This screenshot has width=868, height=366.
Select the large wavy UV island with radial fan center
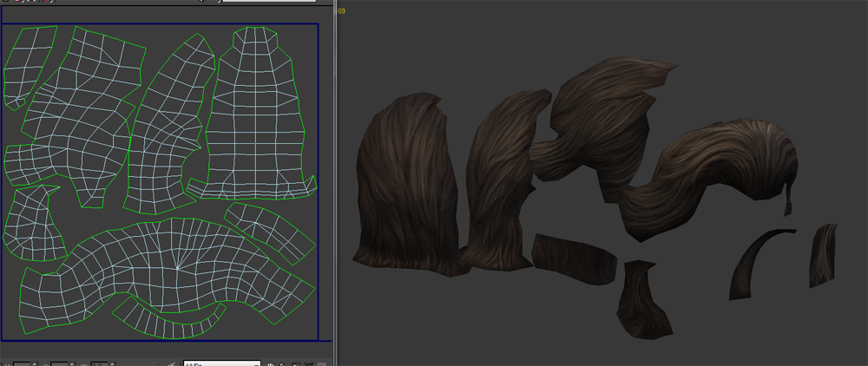pos(166,274)
